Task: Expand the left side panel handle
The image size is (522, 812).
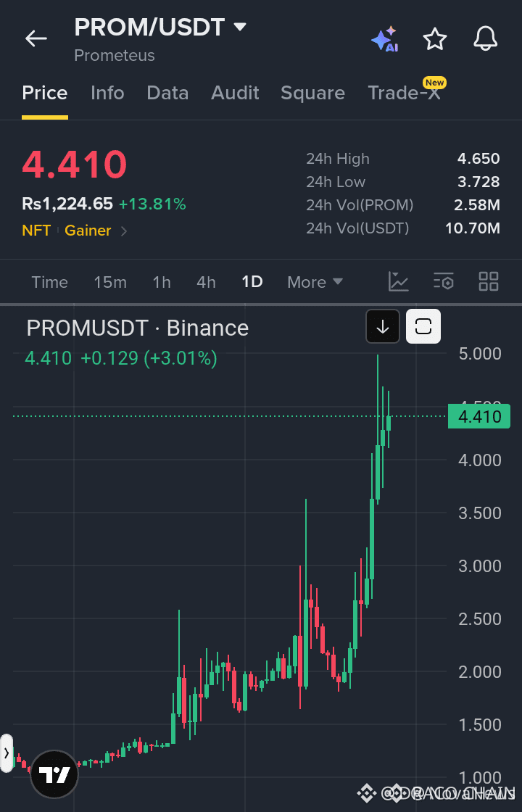Action: click(x=7, y=753)
